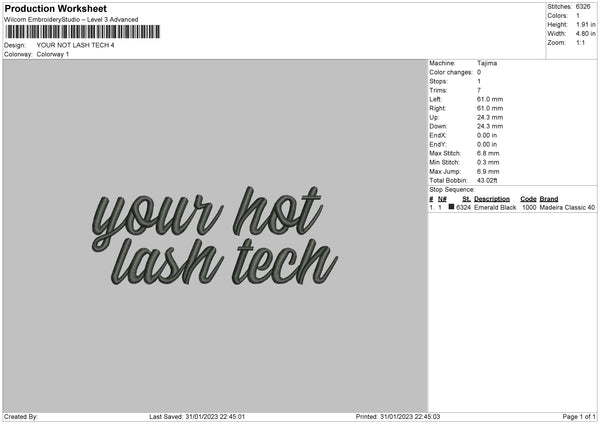The height and width of the screenshot is (424, 600).
Task: Select the Tajima machine value
Action: tap(487, 63)
